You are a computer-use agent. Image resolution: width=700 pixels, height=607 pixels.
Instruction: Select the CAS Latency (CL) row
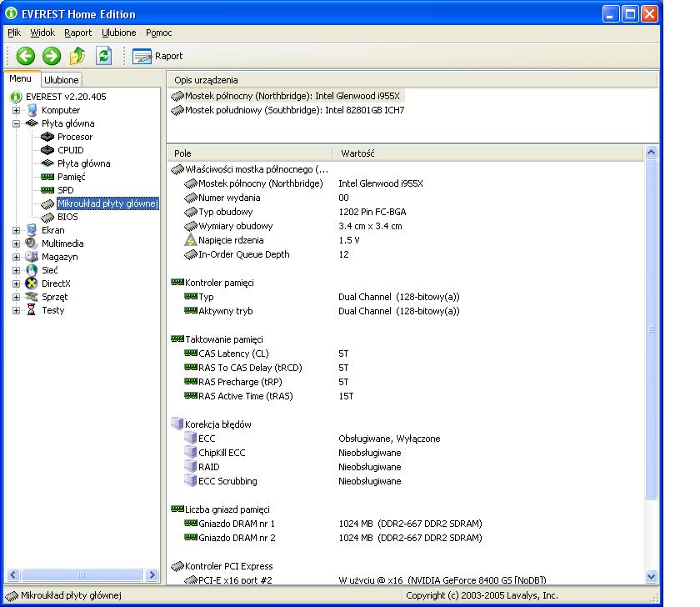click(407, 354)
